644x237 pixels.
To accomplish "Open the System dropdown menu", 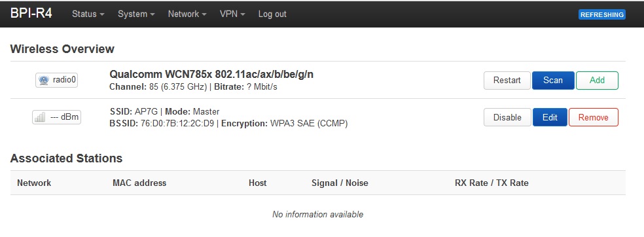I will (x=136, y=14).
